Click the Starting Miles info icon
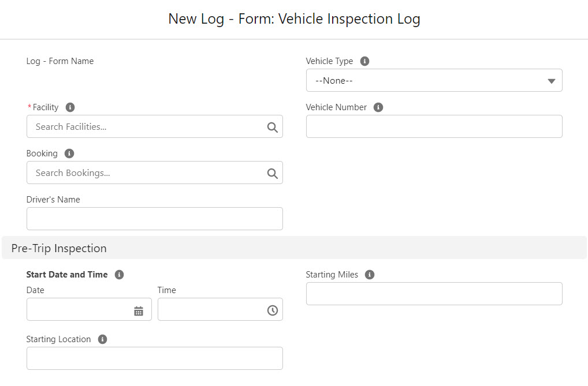588x386 pixels. point(370,275)
